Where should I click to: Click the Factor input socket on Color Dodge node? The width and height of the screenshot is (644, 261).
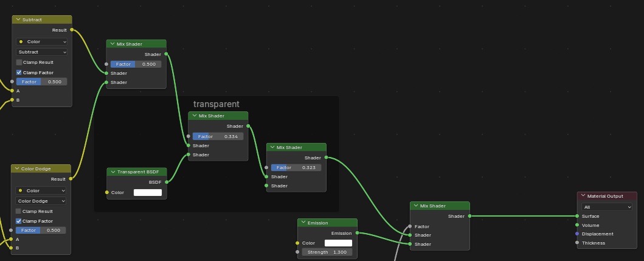pos(11,230)
